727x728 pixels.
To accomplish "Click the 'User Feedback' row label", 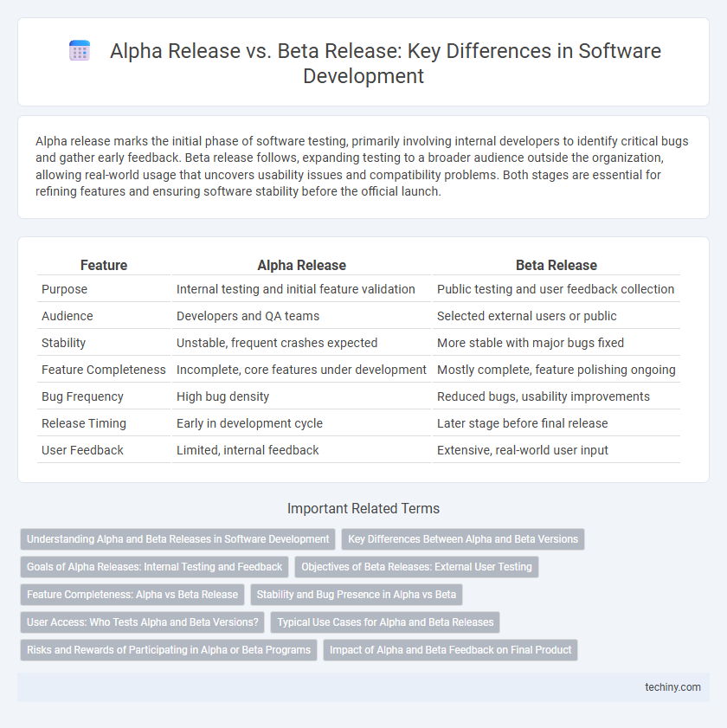I will point(82,450).
